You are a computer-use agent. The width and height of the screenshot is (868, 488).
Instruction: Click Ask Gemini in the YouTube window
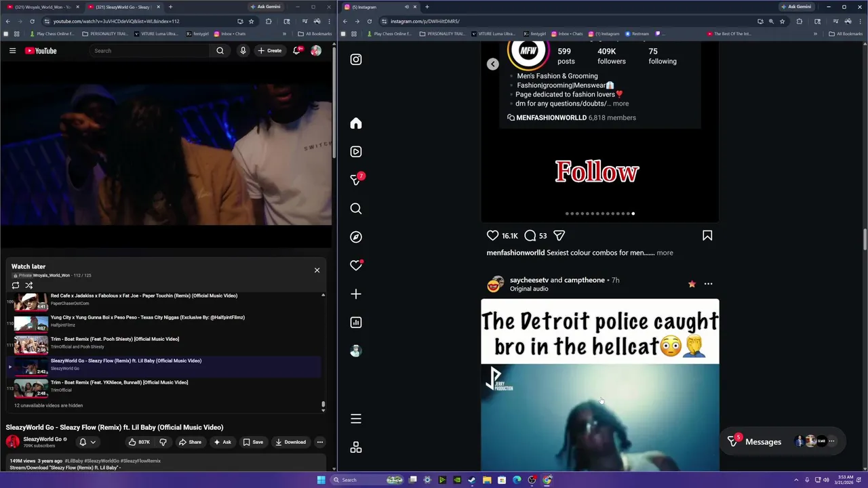click(265, 7)
